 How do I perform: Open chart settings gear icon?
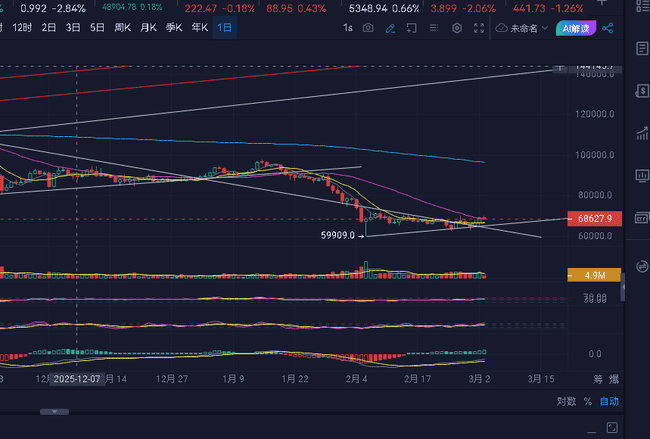pos(457,28)
